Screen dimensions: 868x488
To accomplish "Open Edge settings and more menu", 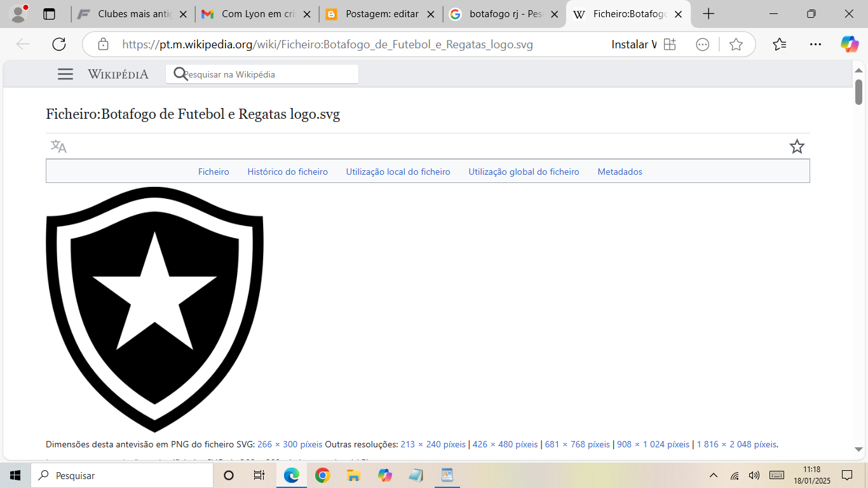I will coord(816,44).
